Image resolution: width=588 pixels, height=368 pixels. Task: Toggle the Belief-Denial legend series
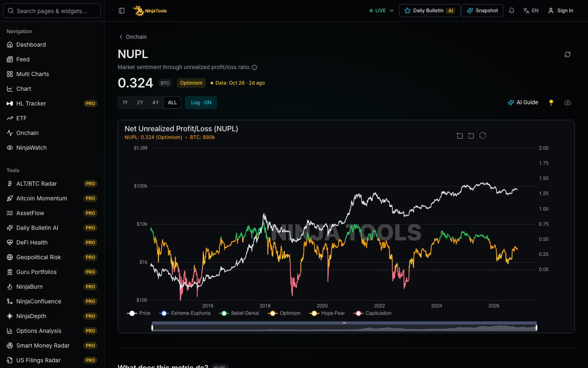pos(239,313)
